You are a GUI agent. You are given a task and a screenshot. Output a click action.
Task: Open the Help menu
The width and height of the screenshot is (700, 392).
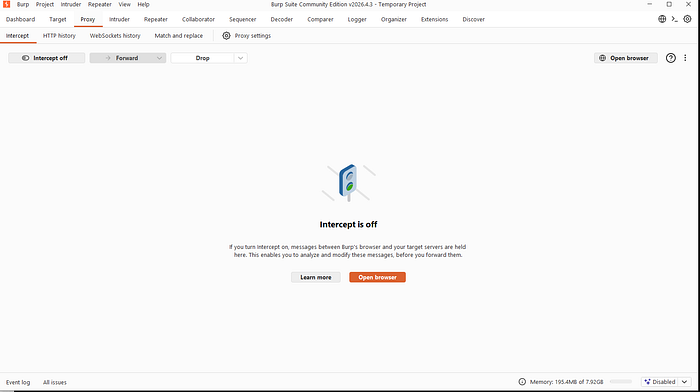click(x=143, y=4)
